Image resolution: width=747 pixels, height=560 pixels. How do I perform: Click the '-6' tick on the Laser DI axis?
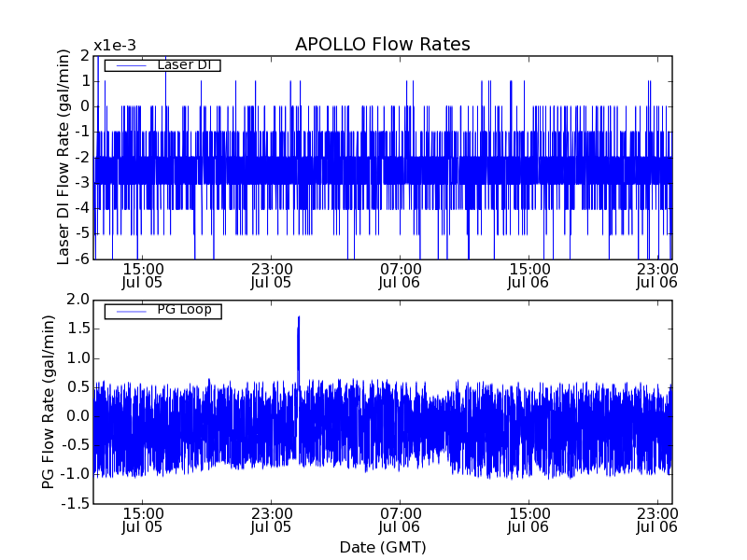click(80, 259)
